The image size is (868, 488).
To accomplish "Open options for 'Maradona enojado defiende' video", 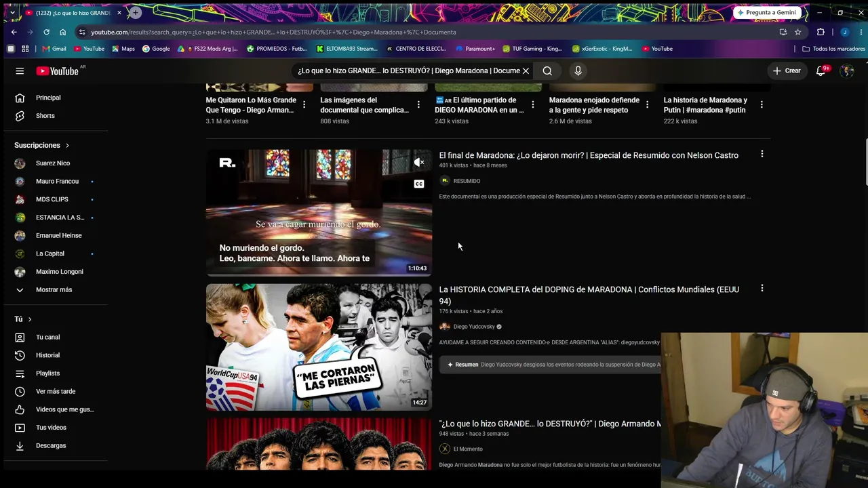I will (x=648, y=104).
